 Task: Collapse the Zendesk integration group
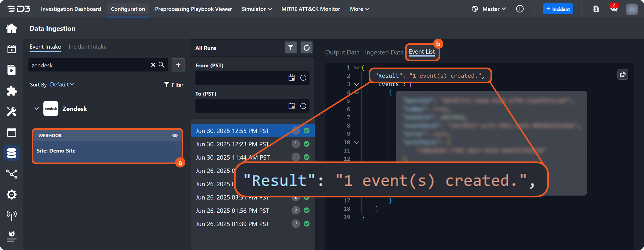click(36, 108)
